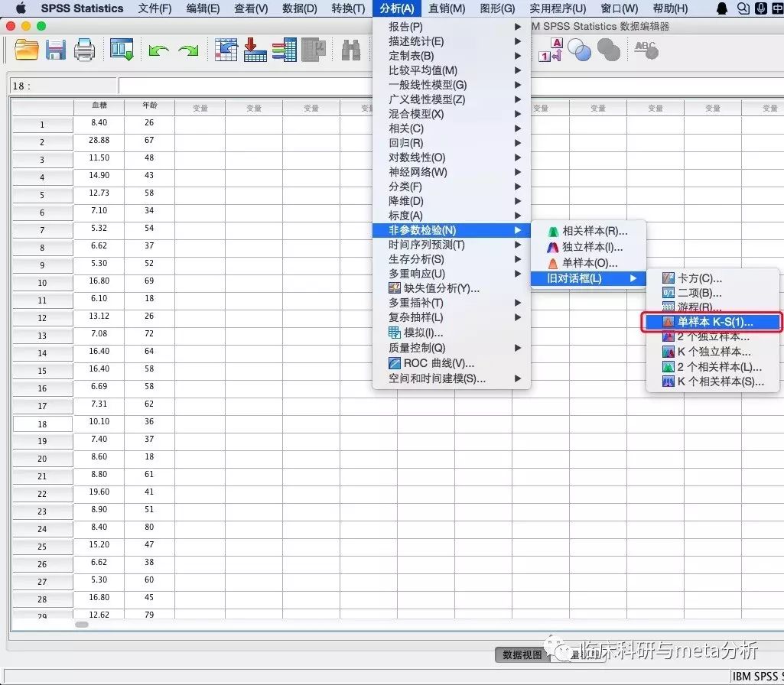Image resolution: width=784 pixels, height=685 pixels.
Task: Click the 年龄 column header
Action: 149,106
